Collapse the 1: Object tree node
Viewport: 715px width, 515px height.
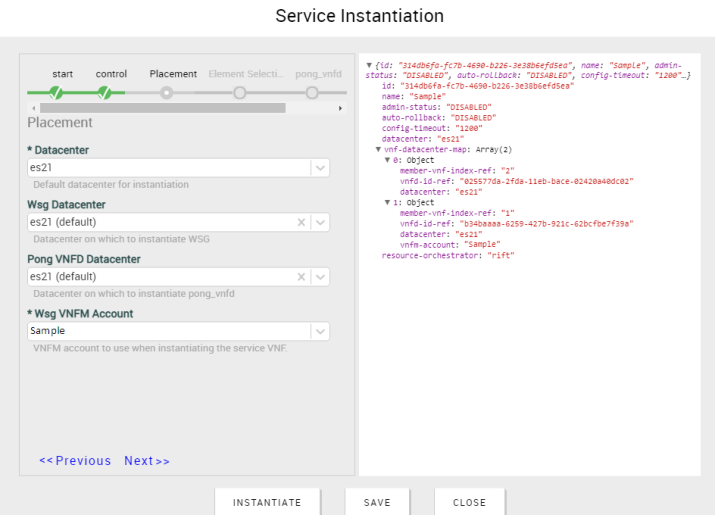click(x=388, y=202)
